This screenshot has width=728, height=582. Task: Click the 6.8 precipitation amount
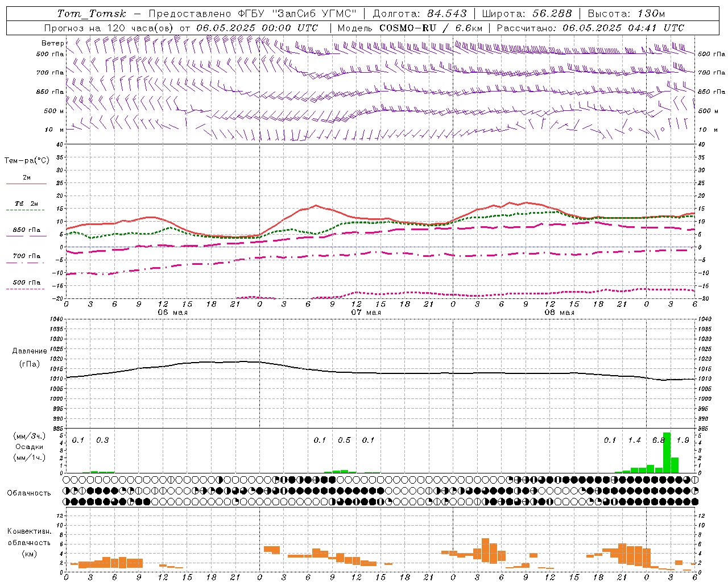click(x=659, y=440)
